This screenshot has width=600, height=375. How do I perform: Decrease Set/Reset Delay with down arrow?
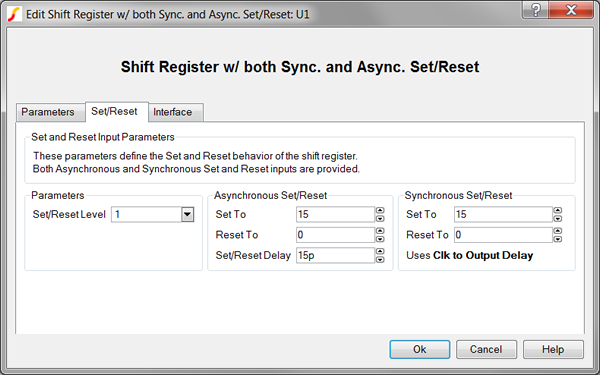(380, 259)
